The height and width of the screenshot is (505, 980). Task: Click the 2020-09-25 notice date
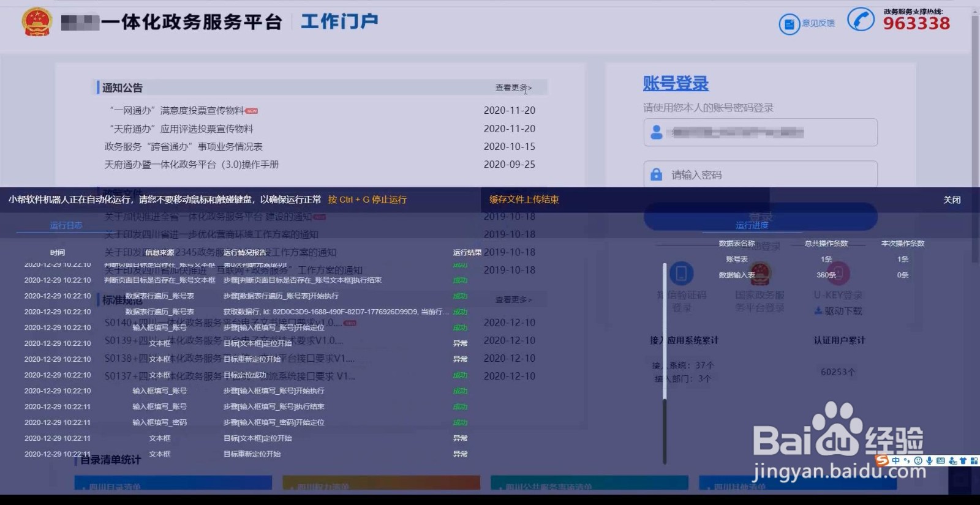(510, 165)
